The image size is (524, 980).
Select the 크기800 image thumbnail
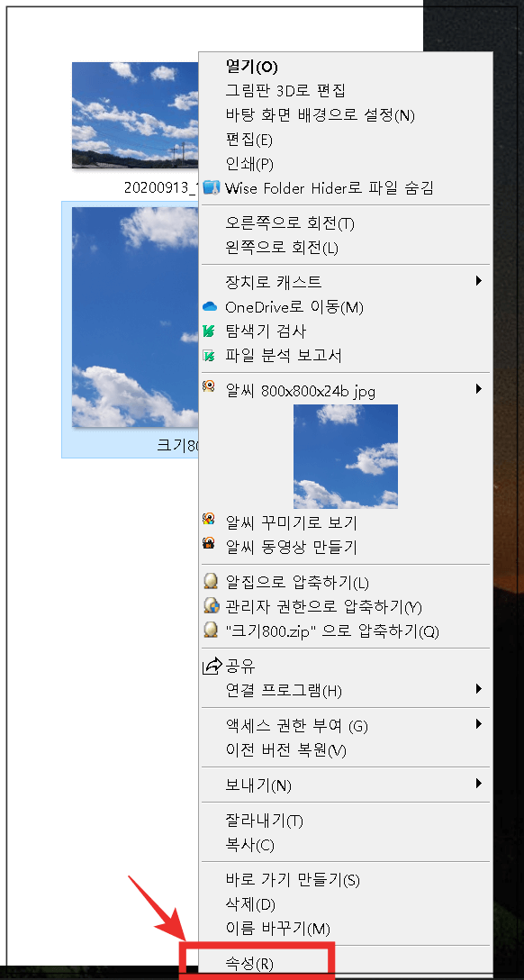tap(135, 317)
